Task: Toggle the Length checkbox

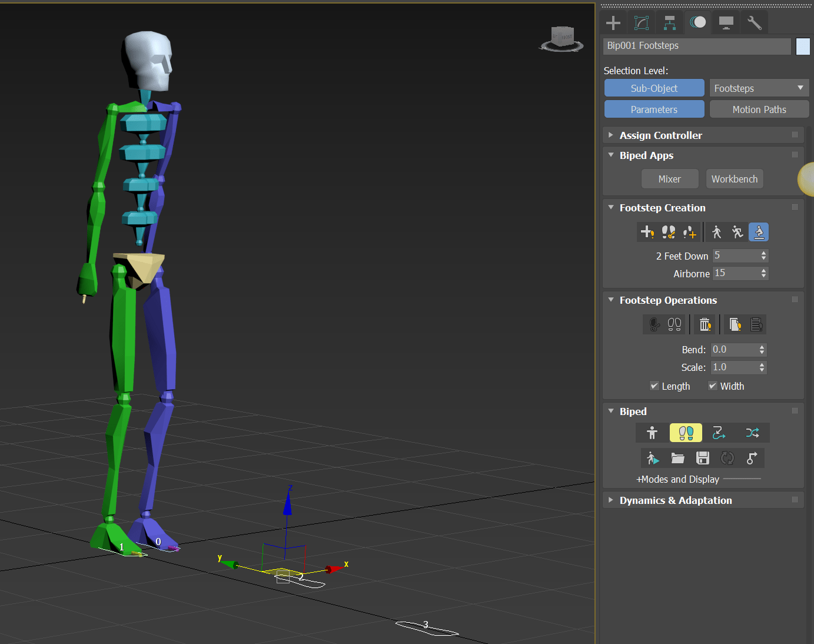Action: coord(654,386)
